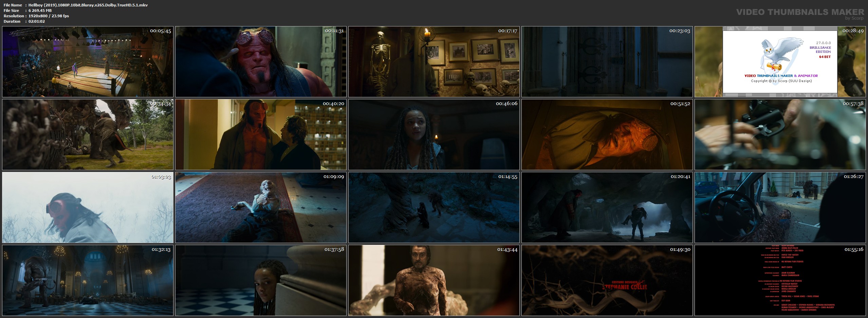Open the hands holding a gun thumbnail at 00:57:38

coord(780,135)
